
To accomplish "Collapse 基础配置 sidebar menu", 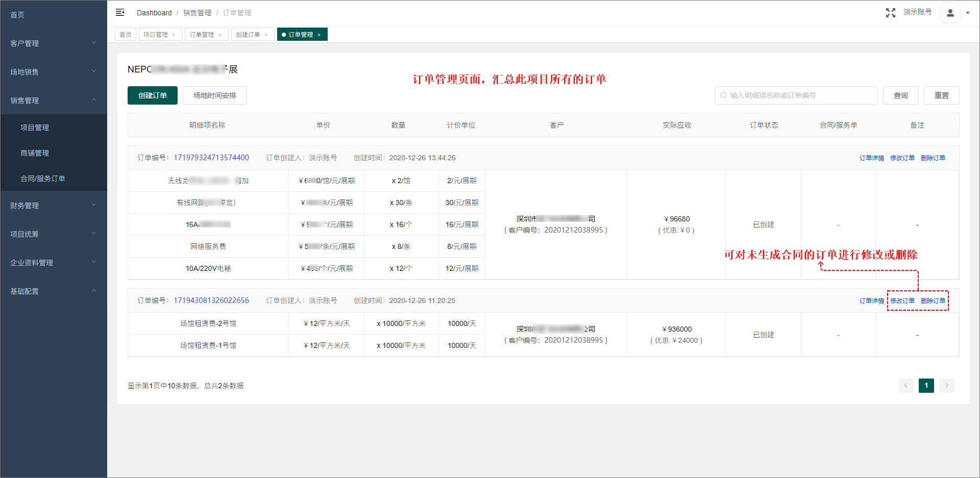I will coord(54,291).
